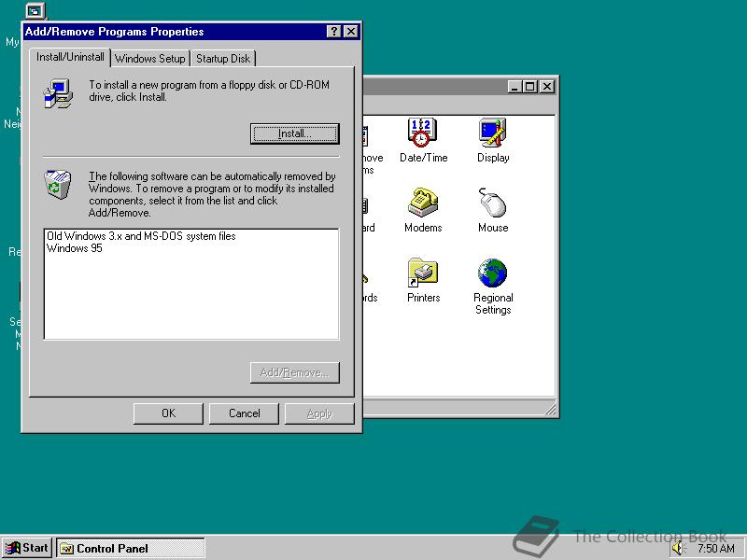Switch to the Startup Disk tab
The image size is (747, 560).
pos(223,59)
